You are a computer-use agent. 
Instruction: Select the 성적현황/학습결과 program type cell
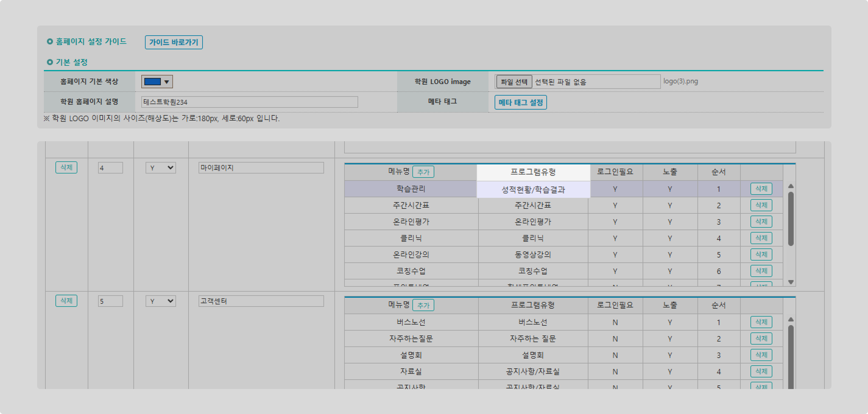point(533,189)
